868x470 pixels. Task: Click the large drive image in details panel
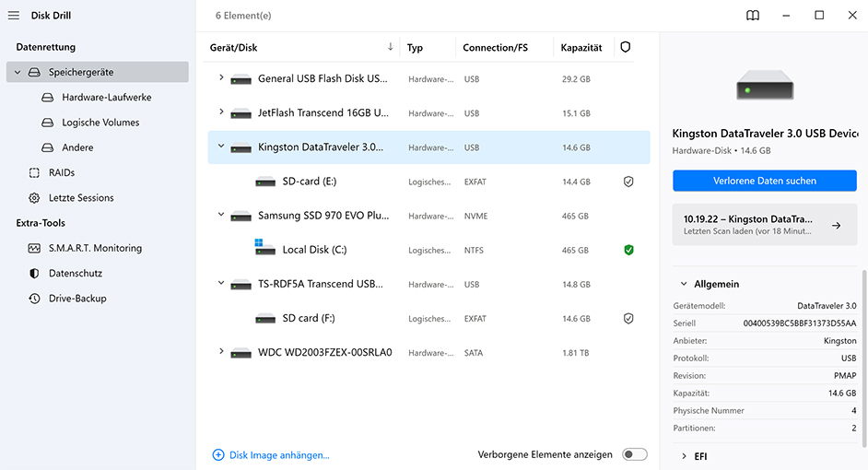coord(765,85)
